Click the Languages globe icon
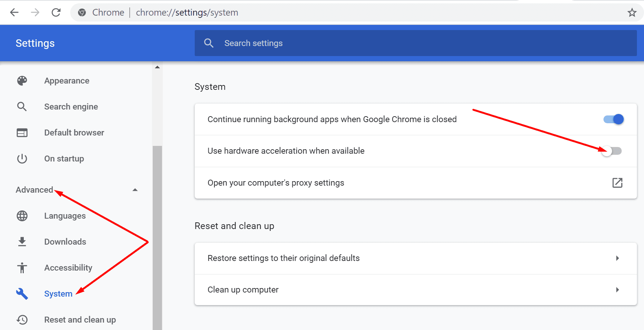Screen dimensions: 644x330 point(22,216)
